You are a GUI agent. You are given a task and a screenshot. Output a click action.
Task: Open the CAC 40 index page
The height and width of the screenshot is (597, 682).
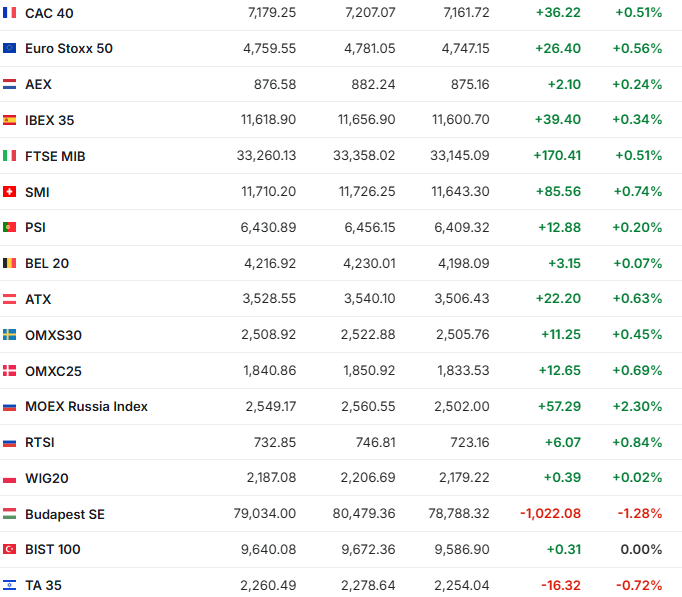tap(49, 13)
